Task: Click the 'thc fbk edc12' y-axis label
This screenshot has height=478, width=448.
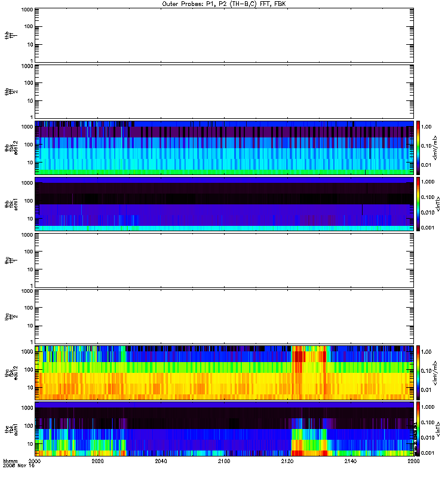Action: pyautogui.click(x=11, y=373)
